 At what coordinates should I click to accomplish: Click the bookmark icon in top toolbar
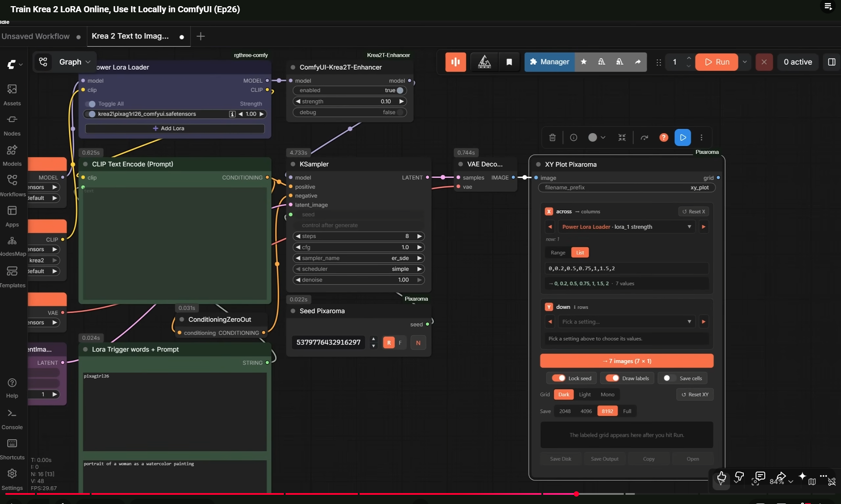tap(509, 62)
